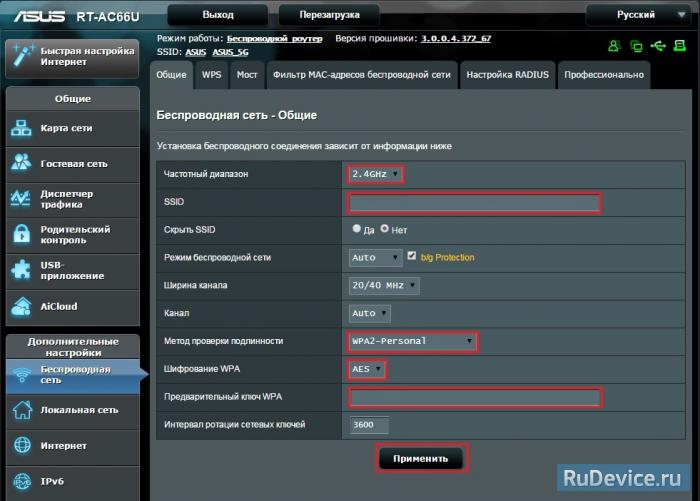Screen dimensions: 700x501
Task: Open AiCloud cloud icon
Action: point(21,307)
